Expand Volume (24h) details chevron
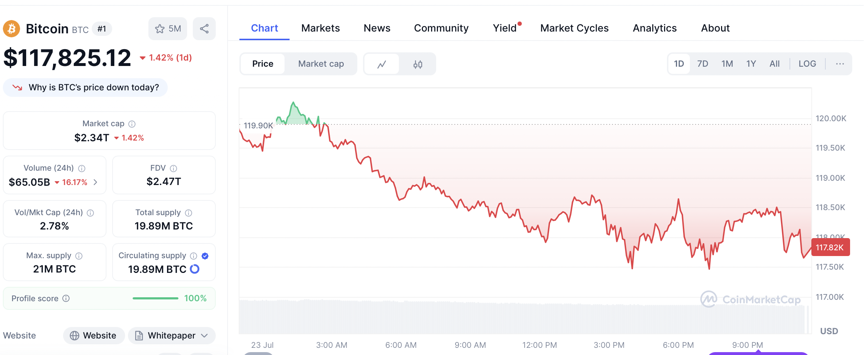Screen dimensions: 868x355 coord(95,182)
